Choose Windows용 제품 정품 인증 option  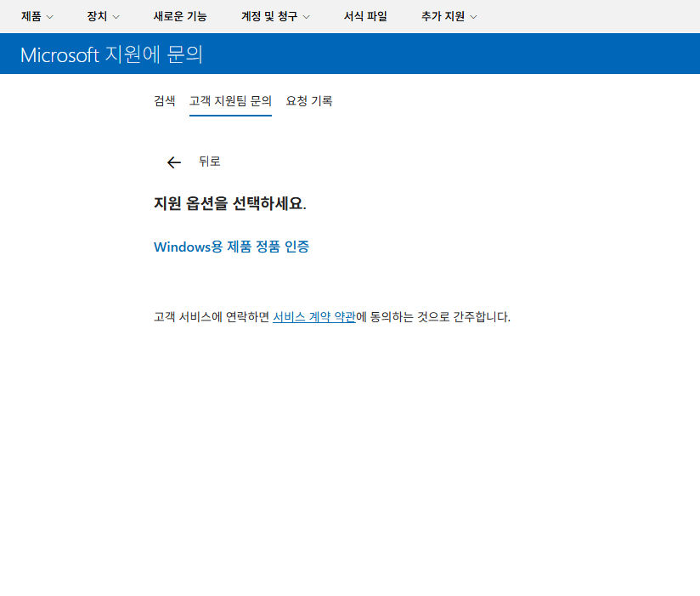pos(231,247)
